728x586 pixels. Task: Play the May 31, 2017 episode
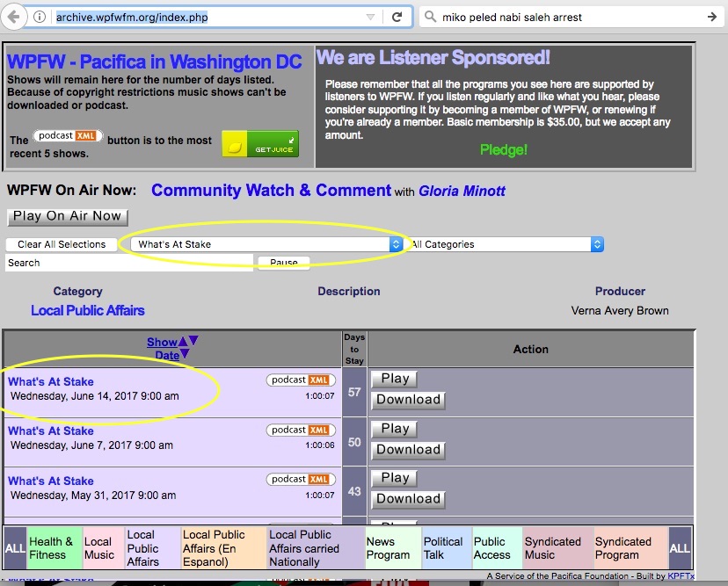(395, 478)
